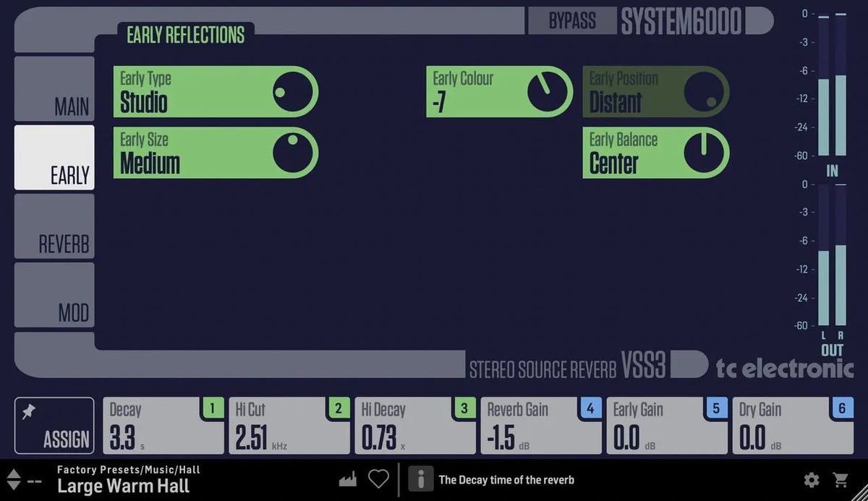Open the settings gear
The width and height of the screenshot is (868, 501).
pos(812,479)
